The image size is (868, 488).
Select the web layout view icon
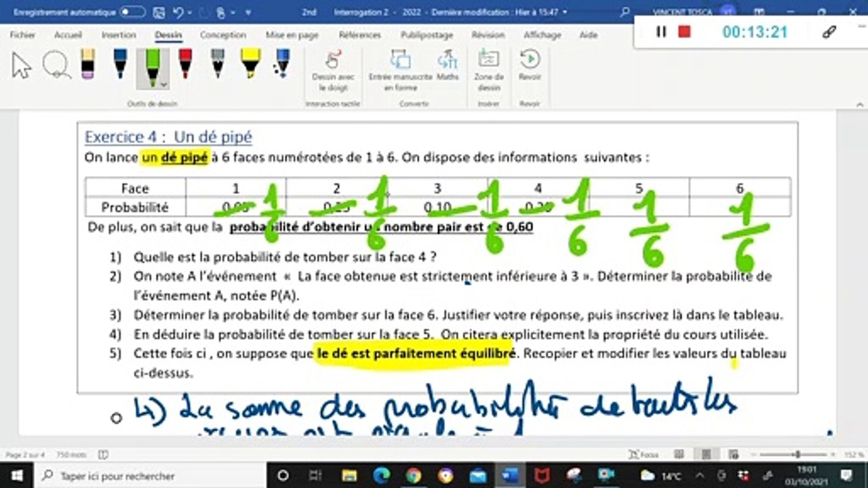tap(732, 455)
